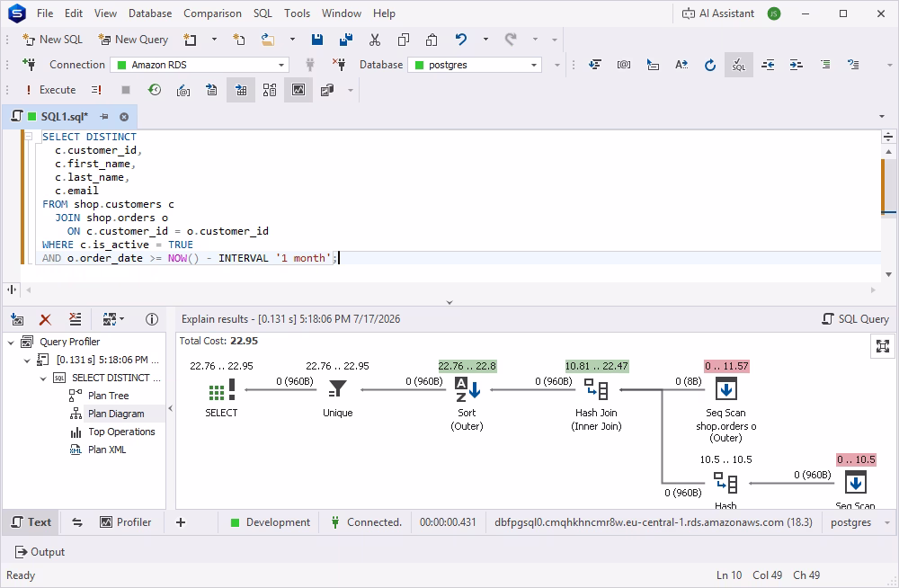The image size is (899, 588).
Task: Collapse the SELECT DISTINCT tree node
Action: tap(43, 378)
